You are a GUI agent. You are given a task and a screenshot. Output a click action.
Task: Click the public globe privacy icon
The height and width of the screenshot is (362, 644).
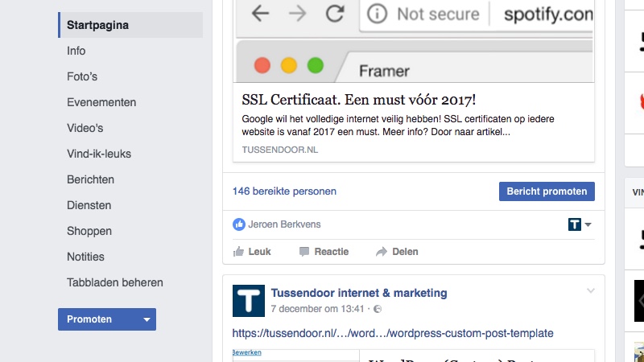pos(378,309)
